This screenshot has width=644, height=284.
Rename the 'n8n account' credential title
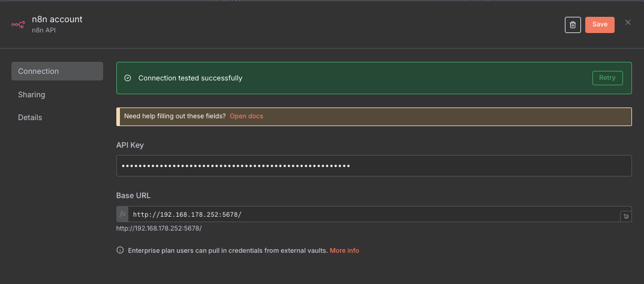(57, 19)
